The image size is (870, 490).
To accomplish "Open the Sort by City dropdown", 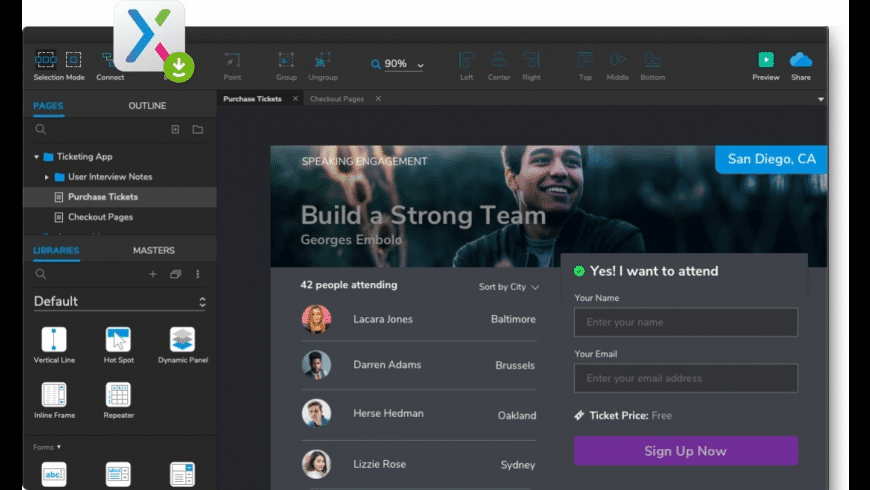I will (509, 287).
